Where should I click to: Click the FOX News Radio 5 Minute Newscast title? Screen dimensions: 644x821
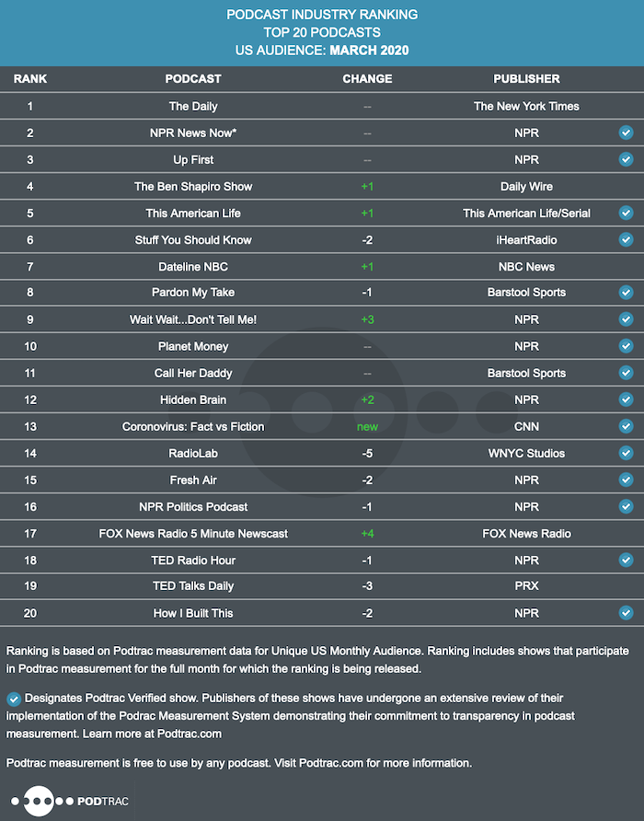click(x=193, y=534)
